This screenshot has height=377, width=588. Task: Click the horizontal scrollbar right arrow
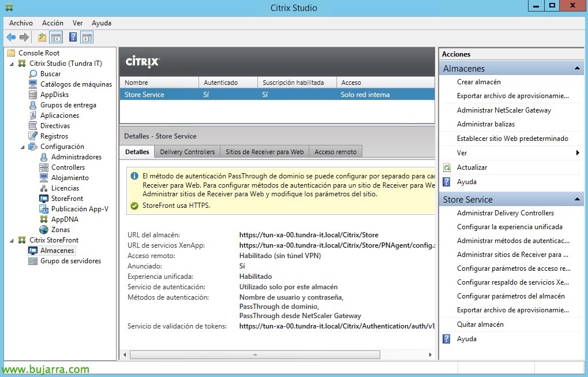tap(430, 354)
